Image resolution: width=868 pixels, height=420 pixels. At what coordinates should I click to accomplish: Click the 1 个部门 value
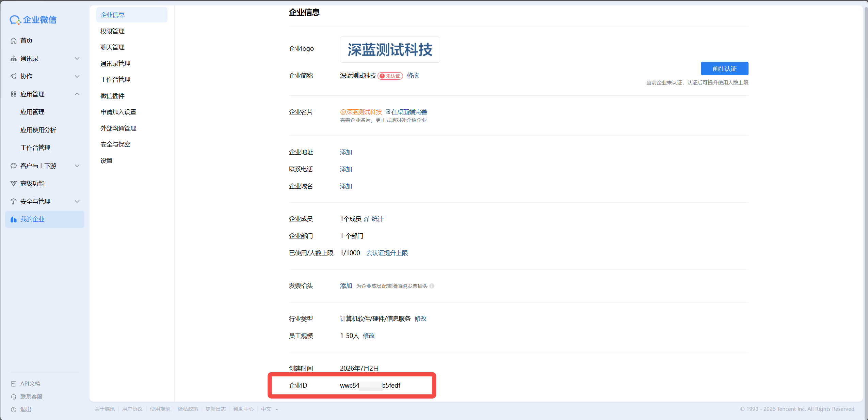coord(352,236)
